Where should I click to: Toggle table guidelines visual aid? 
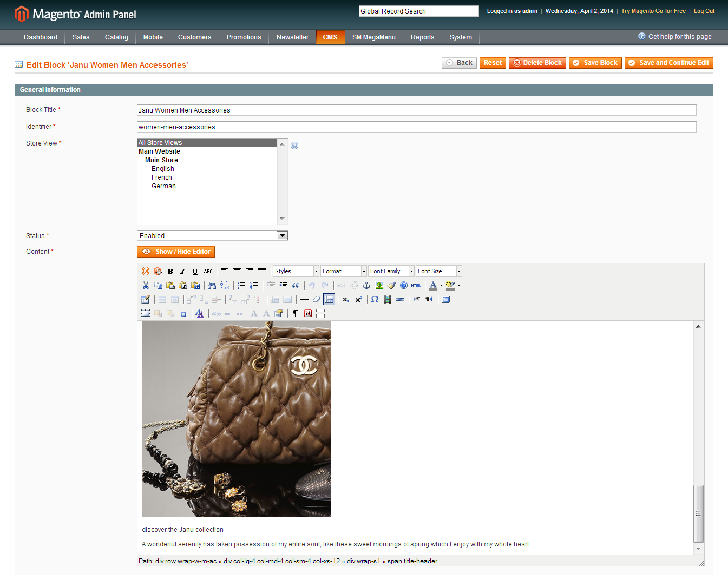coord(329,299)
